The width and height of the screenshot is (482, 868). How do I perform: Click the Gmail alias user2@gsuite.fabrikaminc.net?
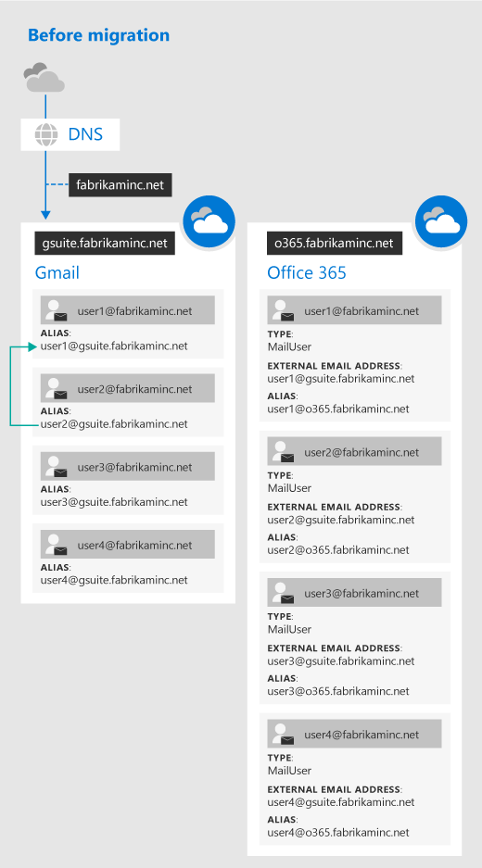pyautogui.click(x=114, y=424)
